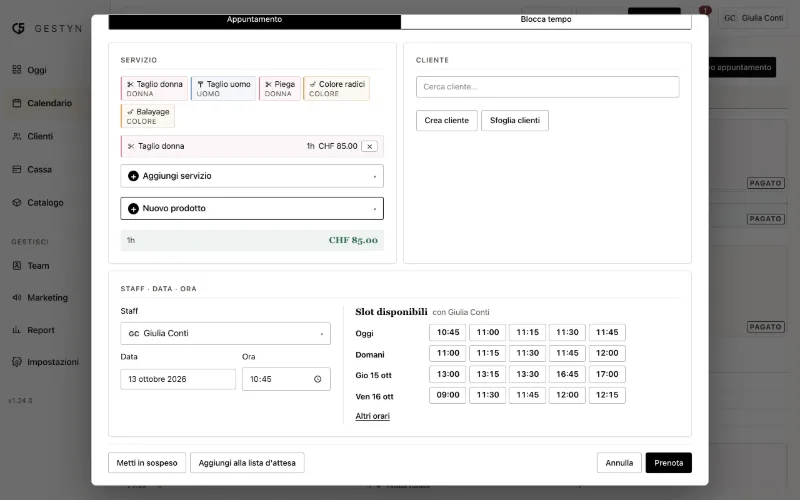Screen dimensions: 800x500
Task: Click the Cassa register icon
Action: (x=17, y=169)
